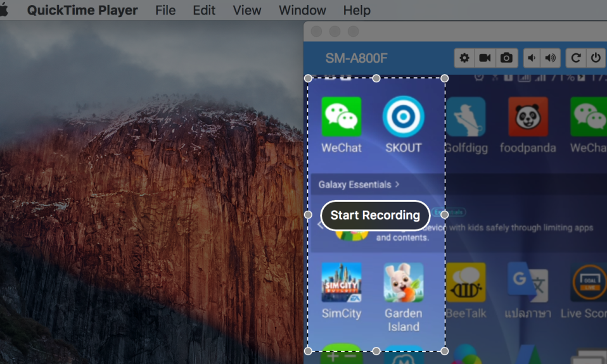The height and width of the screenshot is (364, 607).
Task: Open the Help menu
Action: point(357,10)
